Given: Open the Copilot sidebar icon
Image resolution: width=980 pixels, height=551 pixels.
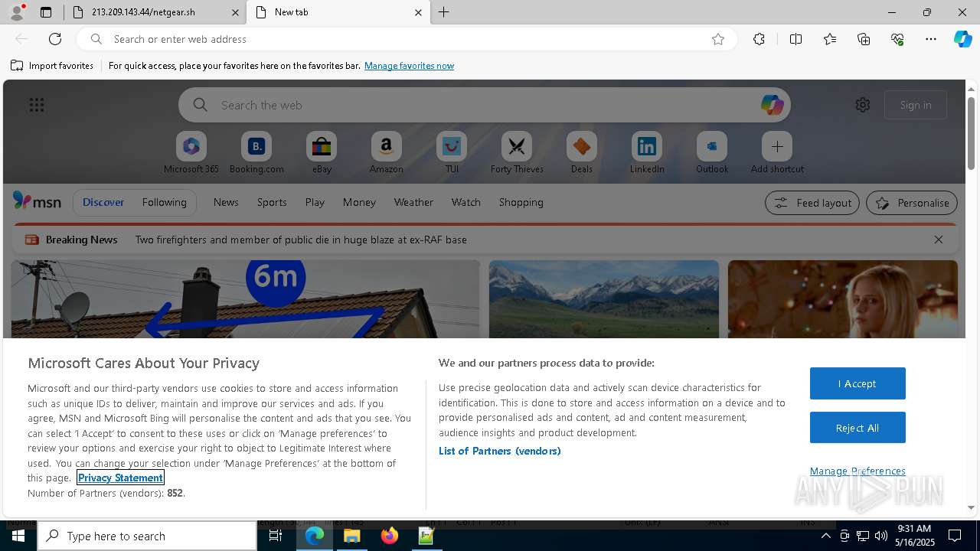Looking at the screenshot, I should (962, 39).
